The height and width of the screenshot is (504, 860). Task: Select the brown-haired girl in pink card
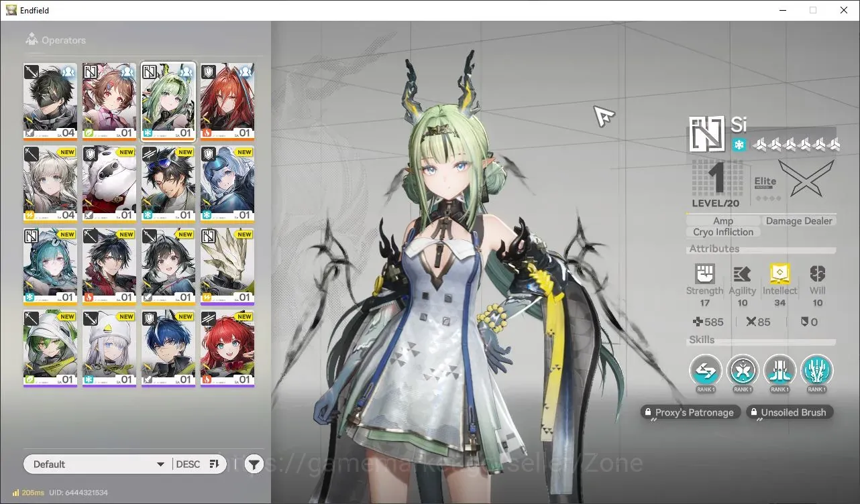pos(109,101)
